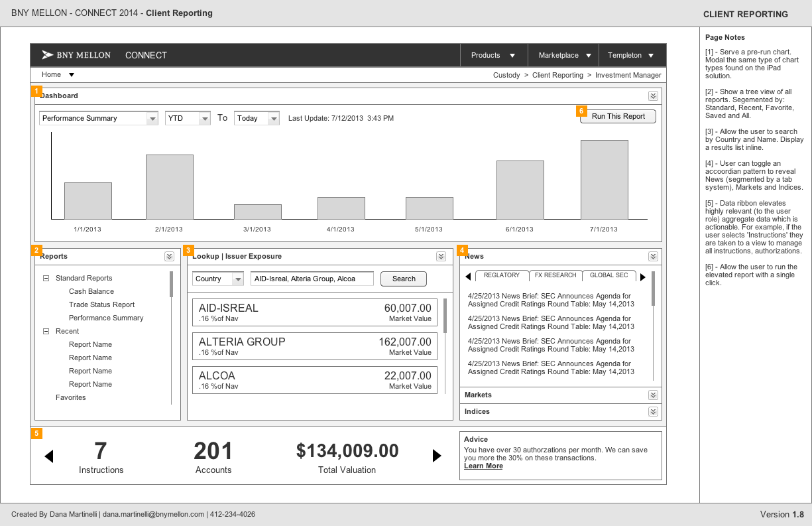Follow the Learn More advice link
The width and height of the screenshot is (812, 526).
(x=483, y=466)
